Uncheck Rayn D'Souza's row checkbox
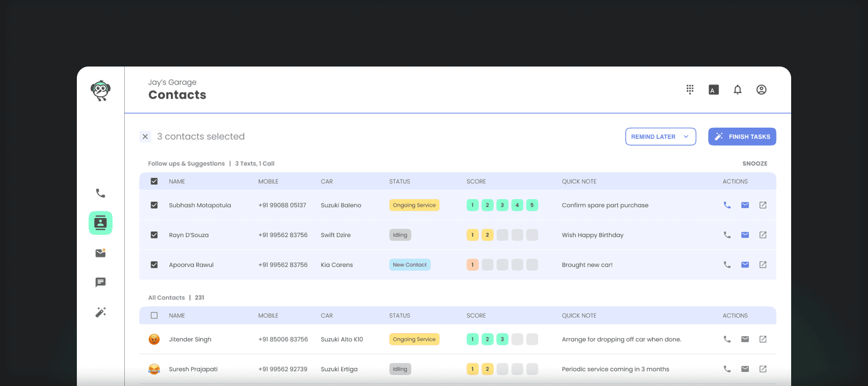 tap(154, 235)
